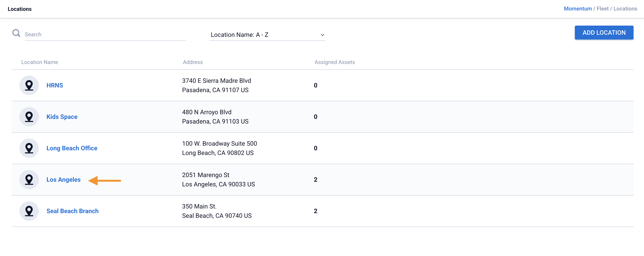Viewport: 644px width, 256px height.
Task: Click the search magnifier icon
Action: 16,33
